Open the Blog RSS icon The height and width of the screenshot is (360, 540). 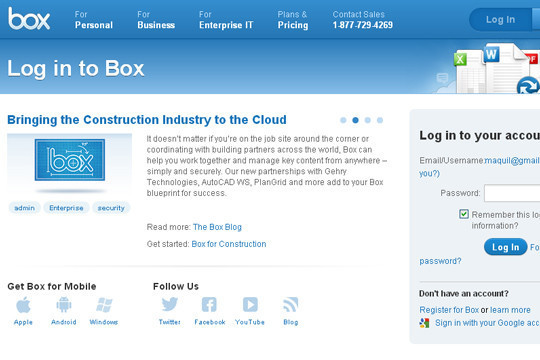291,305
